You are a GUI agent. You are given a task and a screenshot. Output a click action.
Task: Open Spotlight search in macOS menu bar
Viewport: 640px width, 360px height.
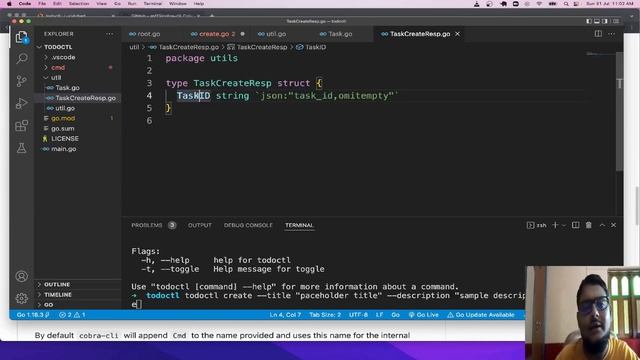click(x=566, y=4)
